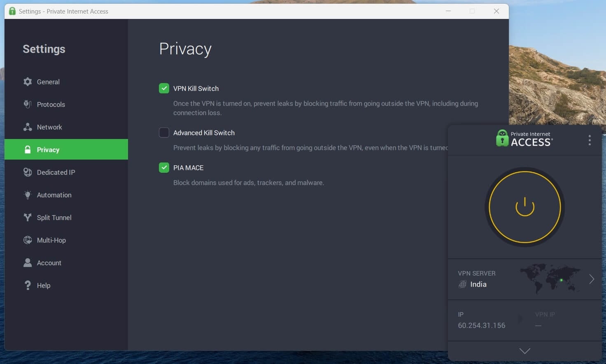Viewport: 606px width, 364px height.
Task: Expand the VPN server India selector
Action: pyautogui.click(x=592, y=279)
